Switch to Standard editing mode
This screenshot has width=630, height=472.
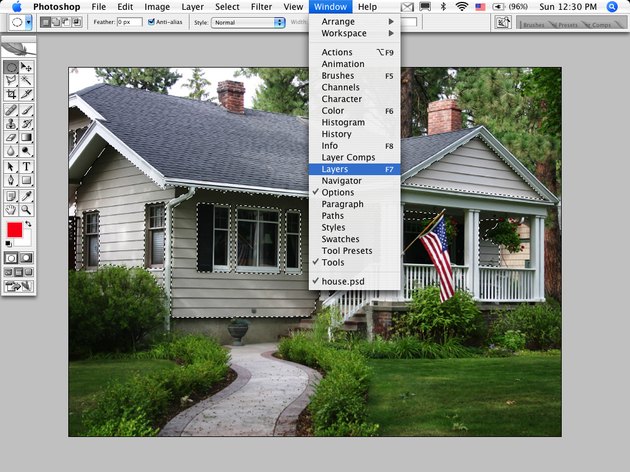[11, 258]
